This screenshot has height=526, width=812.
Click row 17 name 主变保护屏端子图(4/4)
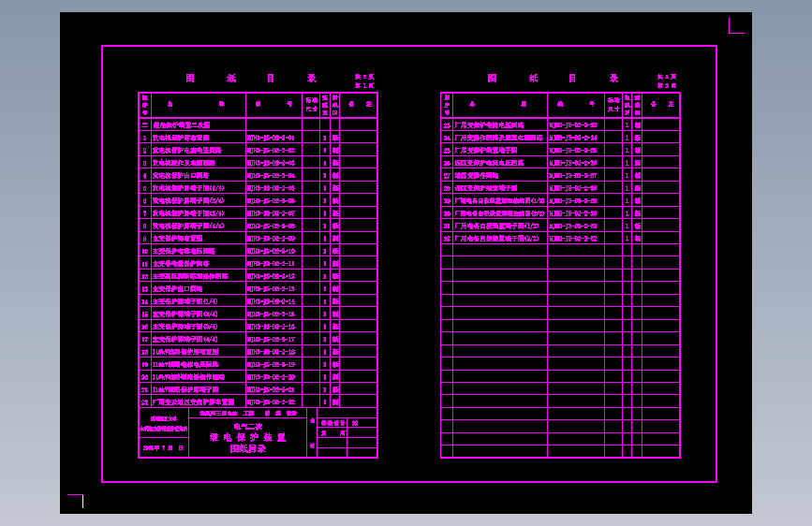tap(185, 339)
